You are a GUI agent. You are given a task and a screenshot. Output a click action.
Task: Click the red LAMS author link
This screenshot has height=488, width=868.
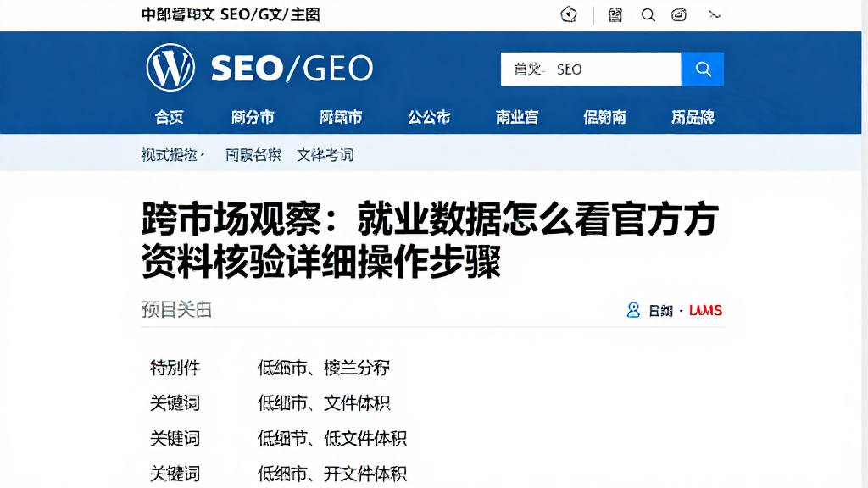coord(705,310)
